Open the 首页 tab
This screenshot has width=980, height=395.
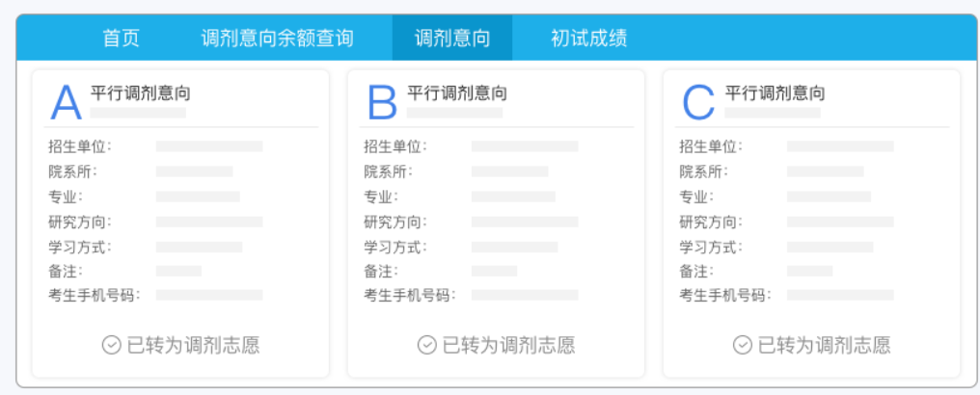pos(122,39)
